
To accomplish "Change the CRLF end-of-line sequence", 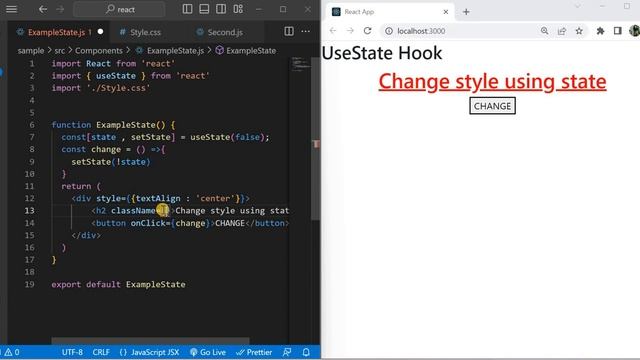I will pyautogui.click(x=101, y=352).
